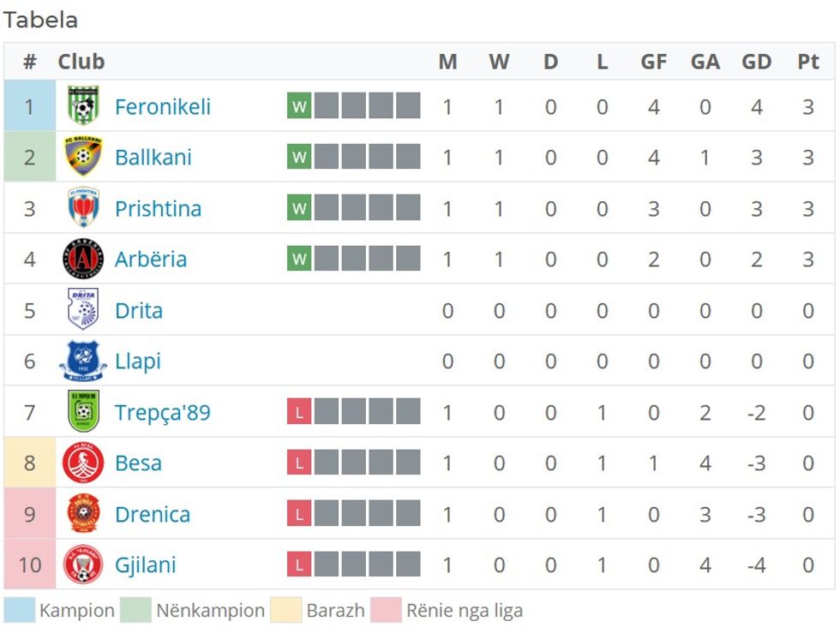Click the Kampion blue legend swatch
The width and height of the screenshot is (840, 639).
tap(19, 611)
